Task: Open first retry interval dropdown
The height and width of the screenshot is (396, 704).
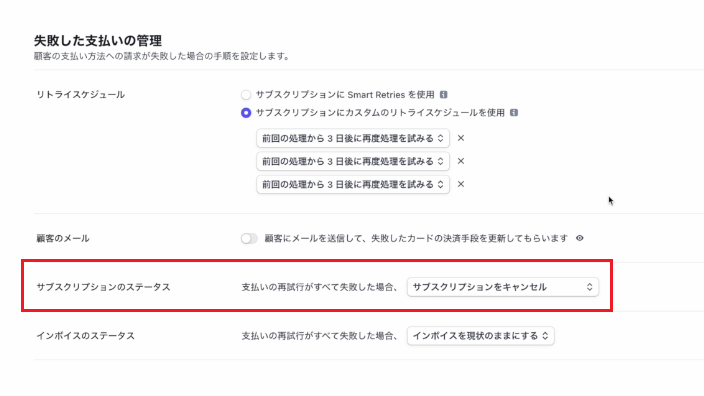Action: coord(353,138)
